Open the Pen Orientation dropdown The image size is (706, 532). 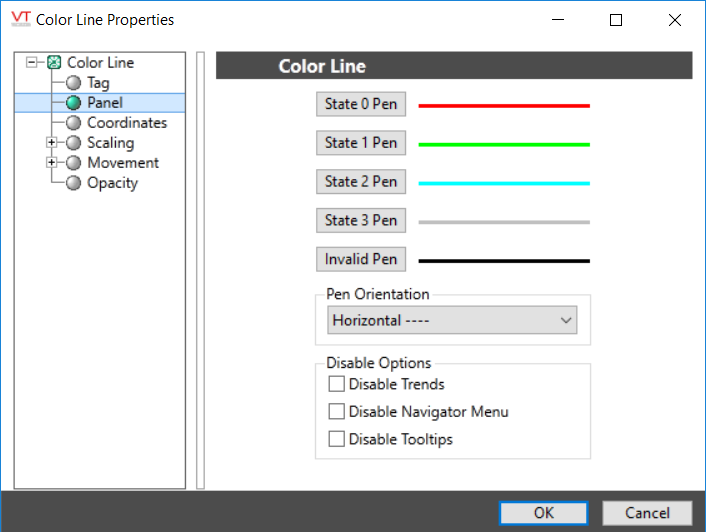452,321
